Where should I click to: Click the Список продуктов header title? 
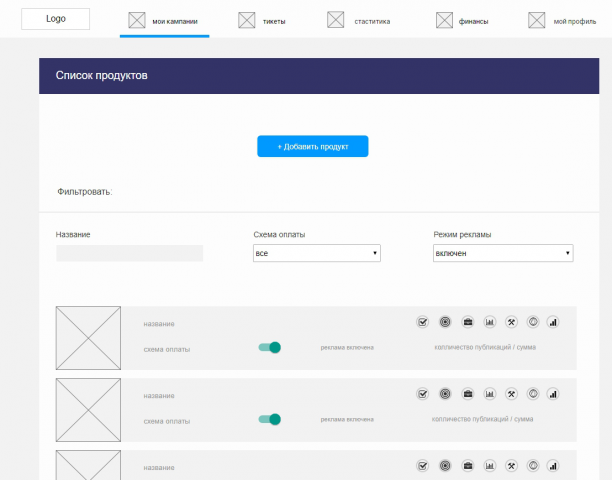[x=101, y=75]
